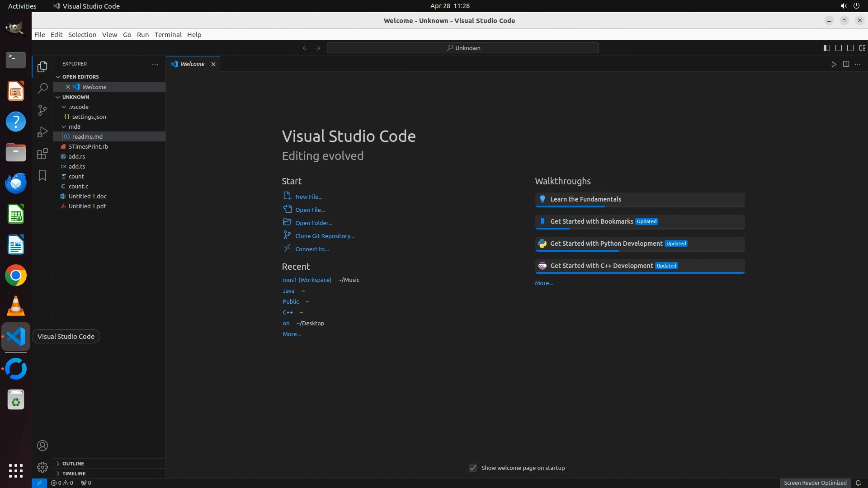Open the Run and Debug view
868x488 pixels.
tap(42, 131)
